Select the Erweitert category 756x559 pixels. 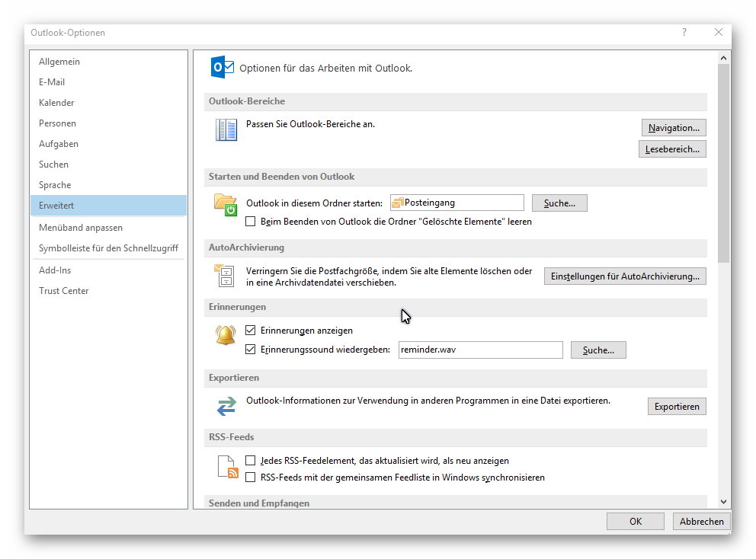(108, 206)
